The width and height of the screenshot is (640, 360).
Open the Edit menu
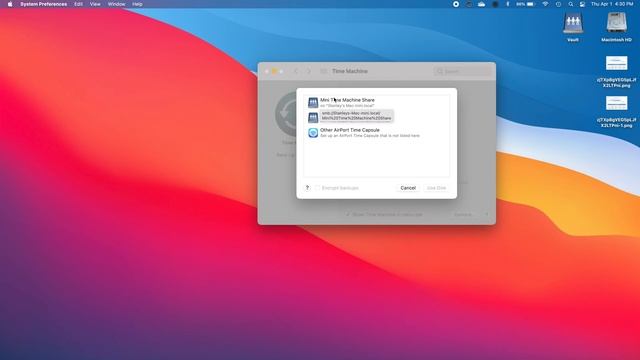pyautogui.click(x=78, y=4)
